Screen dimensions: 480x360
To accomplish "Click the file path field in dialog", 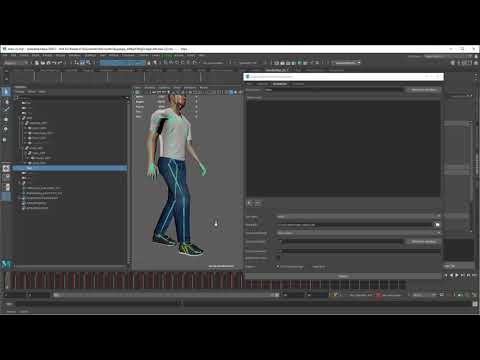I will tap(355, 225).
